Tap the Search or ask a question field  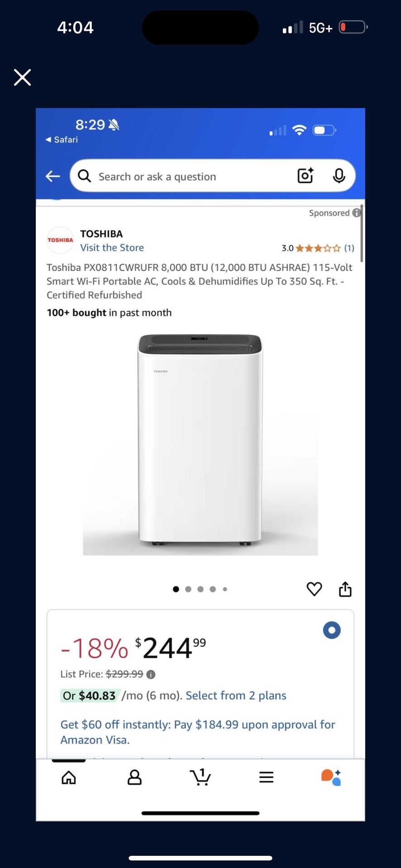click(190, 176)
